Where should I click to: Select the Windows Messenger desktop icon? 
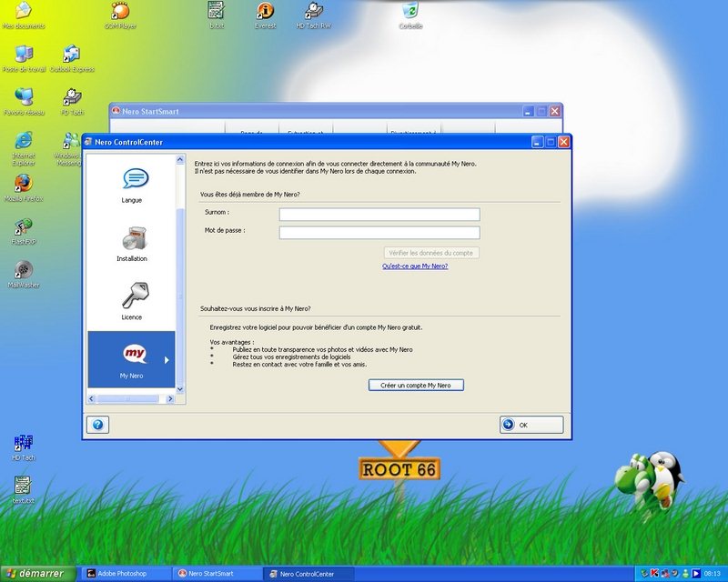(69, 148)
